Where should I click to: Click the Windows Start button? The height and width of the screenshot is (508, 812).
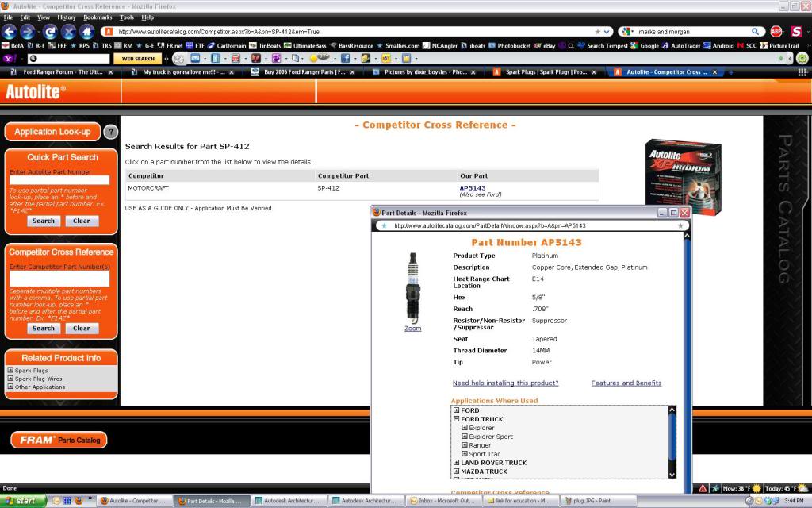click(x=23, y=501)
